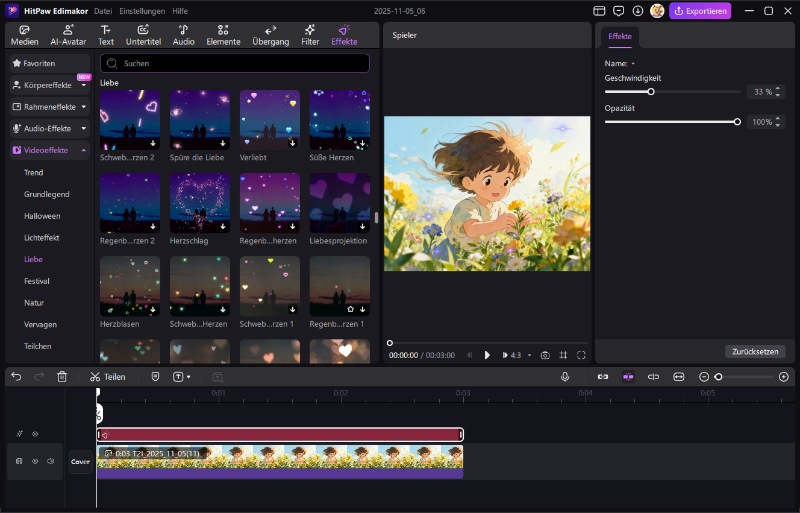Play the video preview
This screenshot has width=800, height=513.
(x=487, y=355)
